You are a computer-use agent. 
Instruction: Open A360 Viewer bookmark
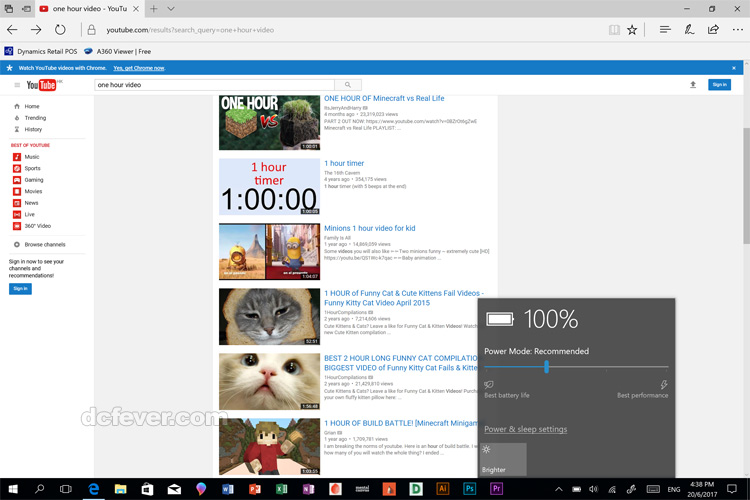[x=117, y=51]
